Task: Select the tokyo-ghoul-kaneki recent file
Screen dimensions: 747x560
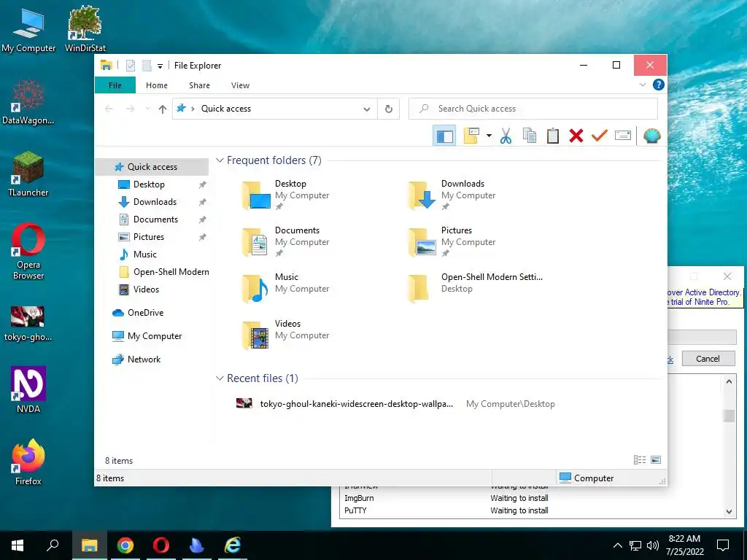Action: pos(395,404)
